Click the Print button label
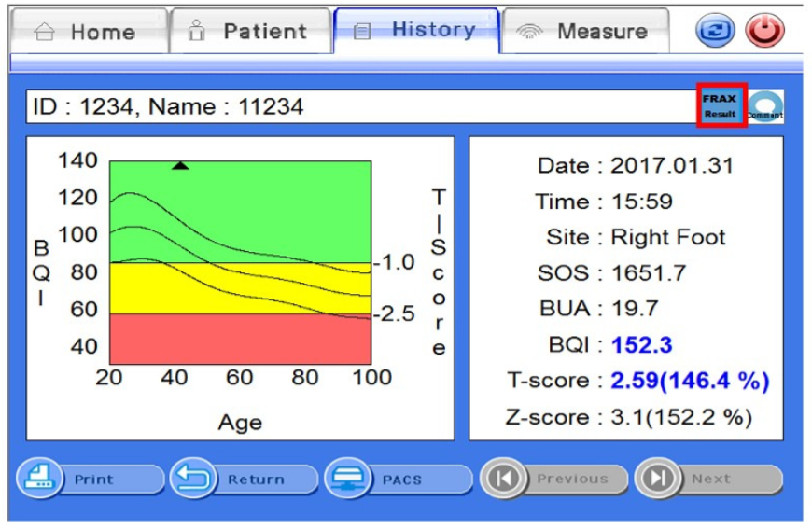The image size is (812, 529). 94,480
